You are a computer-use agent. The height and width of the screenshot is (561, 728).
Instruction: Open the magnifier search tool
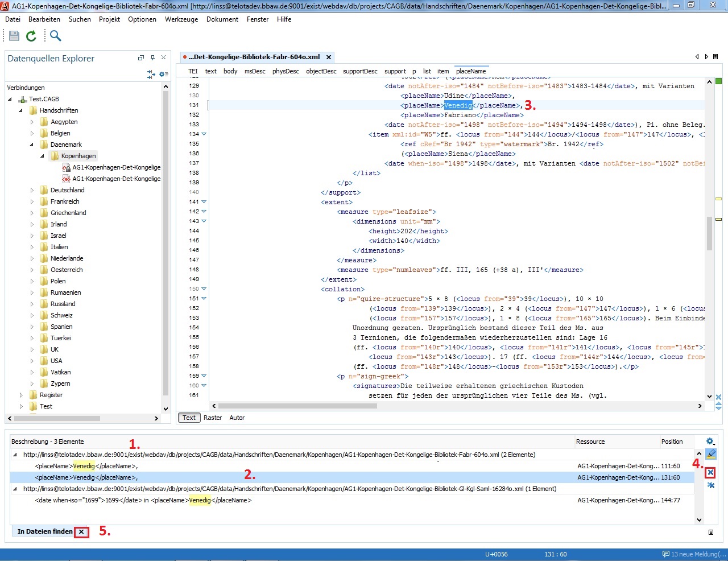[55, 36]
